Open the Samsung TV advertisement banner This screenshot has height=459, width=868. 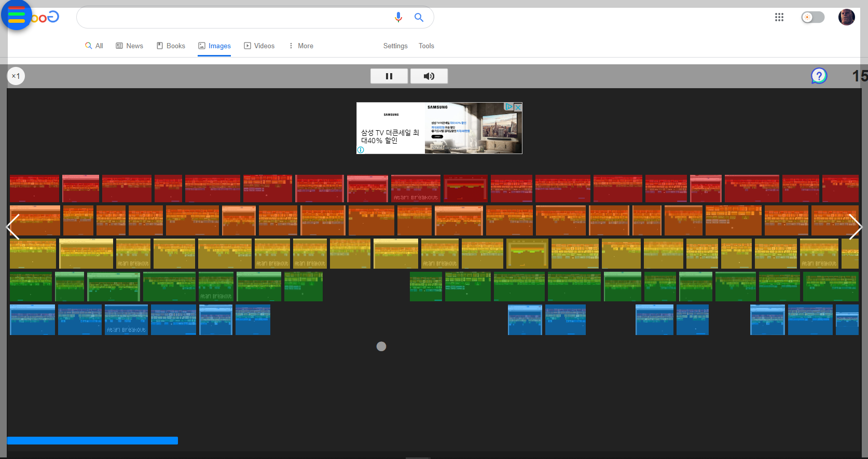[x=439, y=128]
